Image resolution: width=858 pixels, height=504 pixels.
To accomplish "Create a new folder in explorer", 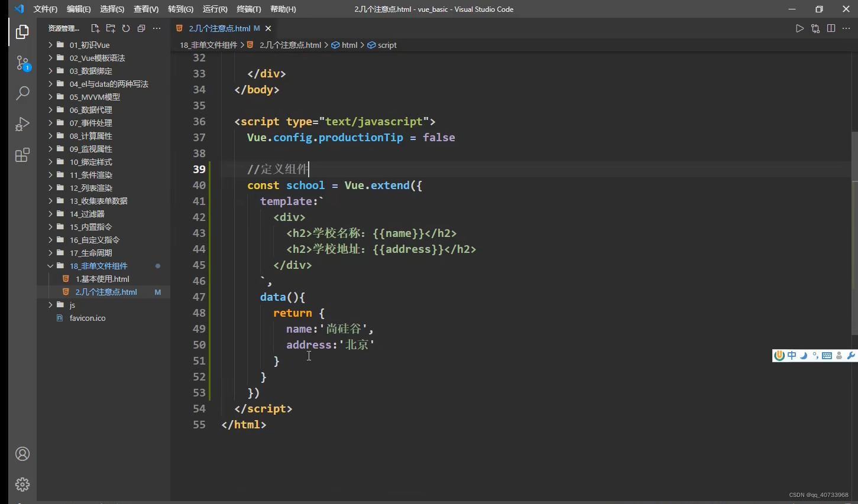I will (111, 28).
